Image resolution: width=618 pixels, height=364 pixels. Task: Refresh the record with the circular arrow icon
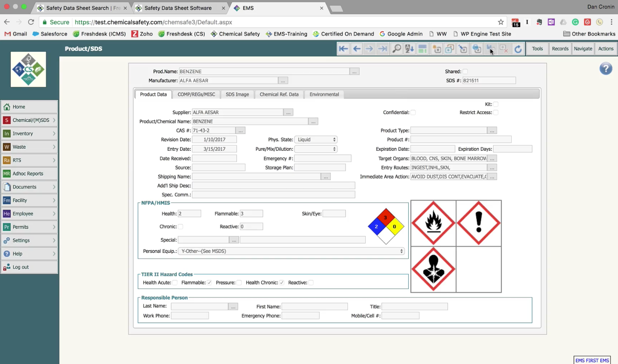click(x=518, y=49)
